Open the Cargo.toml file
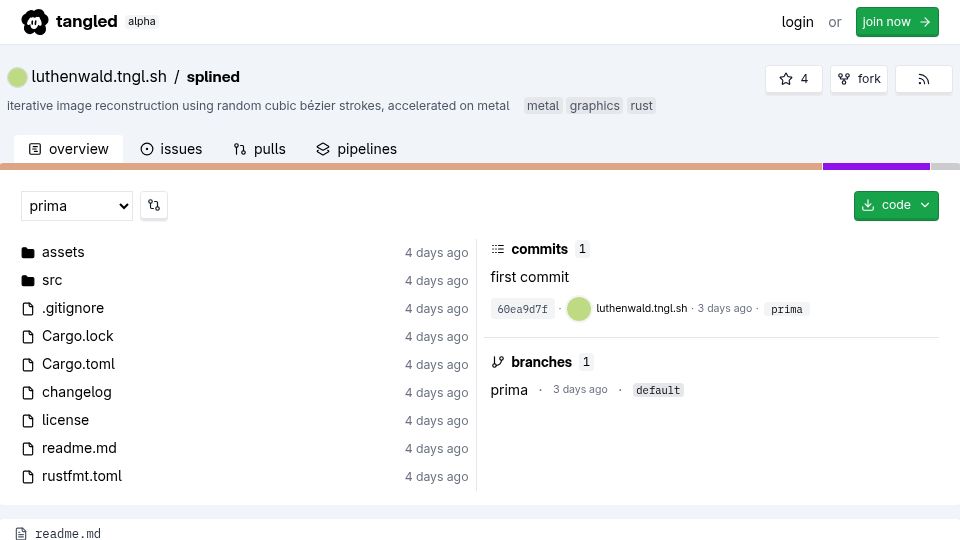The width and height of the screenshot is (960, 540). pyautogui.click(x=78, y=364)
